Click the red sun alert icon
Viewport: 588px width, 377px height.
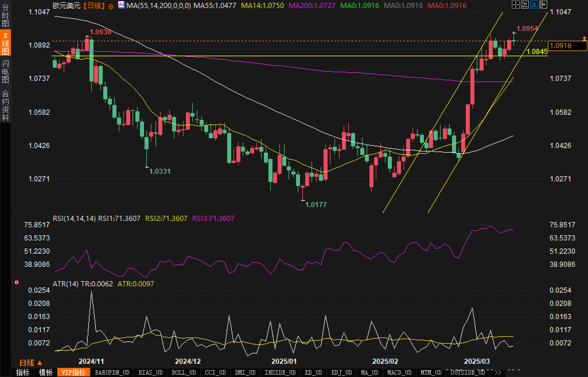[17, 283]
